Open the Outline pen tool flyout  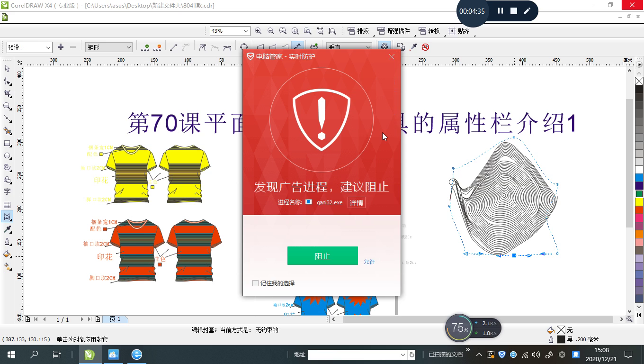coord(7,242)
